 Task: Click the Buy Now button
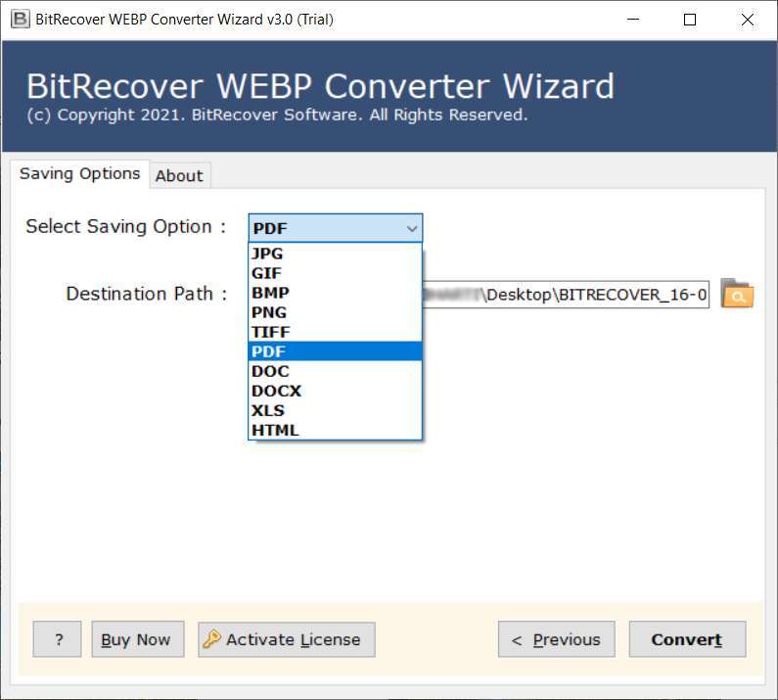pos(136,639)
